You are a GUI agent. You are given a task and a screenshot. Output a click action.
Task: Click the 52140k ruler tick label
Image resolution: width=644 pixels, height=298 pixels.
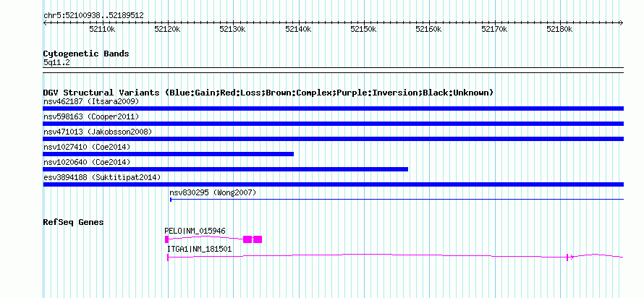[x=298, y=29]
